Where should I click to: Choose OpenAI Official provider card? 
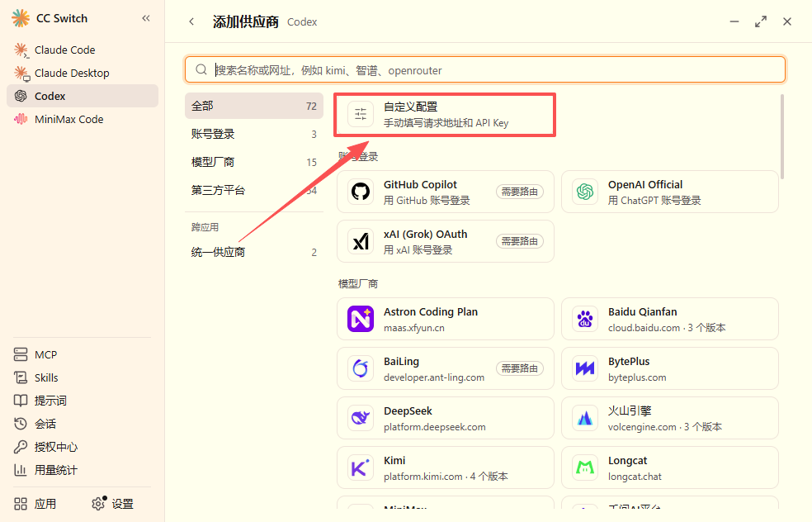669,192
